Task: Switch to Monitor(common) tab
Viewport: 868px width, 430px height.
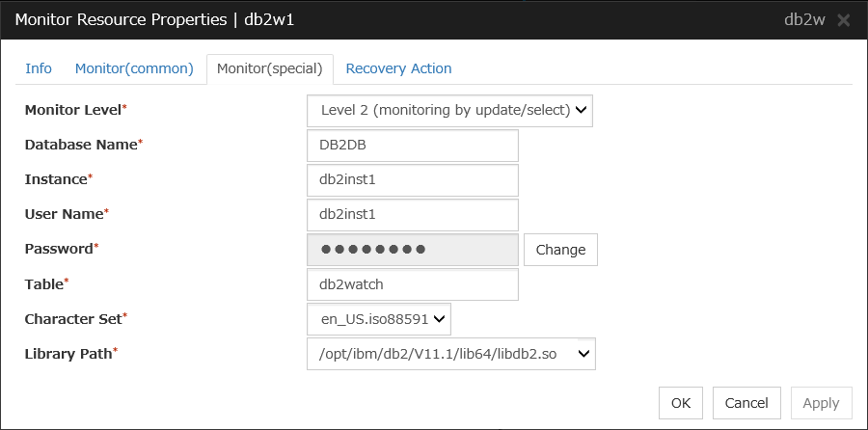Action: pyautogui.click(x=134, y=68)
